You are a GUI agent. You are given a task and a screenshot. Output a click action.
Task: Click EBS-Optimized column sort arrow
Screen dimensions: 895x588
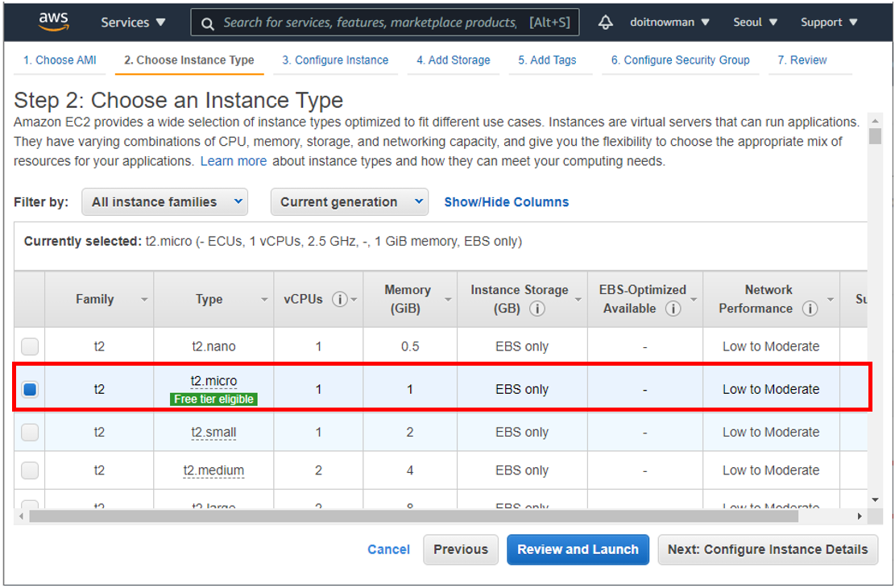pos(694,300)
